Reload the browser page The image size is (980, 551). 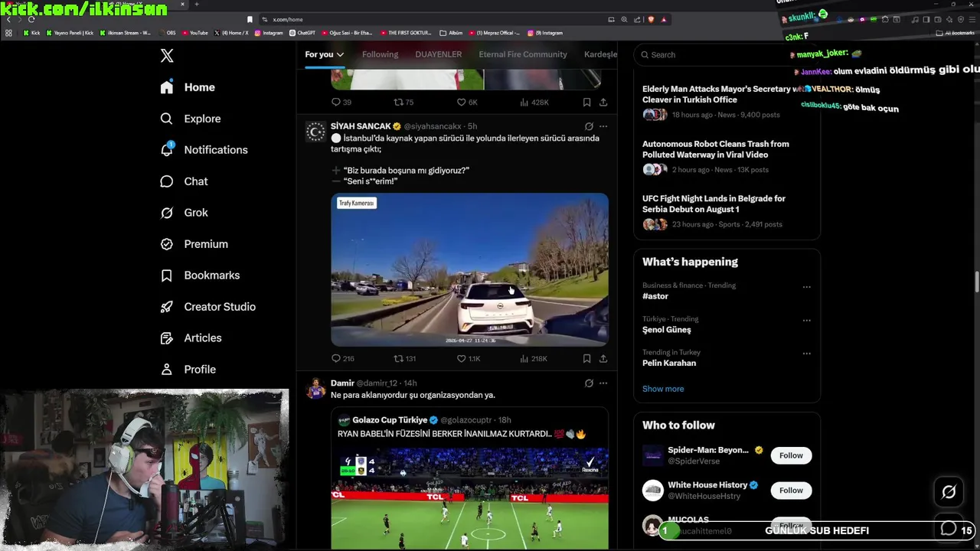(x=31, y=19)
